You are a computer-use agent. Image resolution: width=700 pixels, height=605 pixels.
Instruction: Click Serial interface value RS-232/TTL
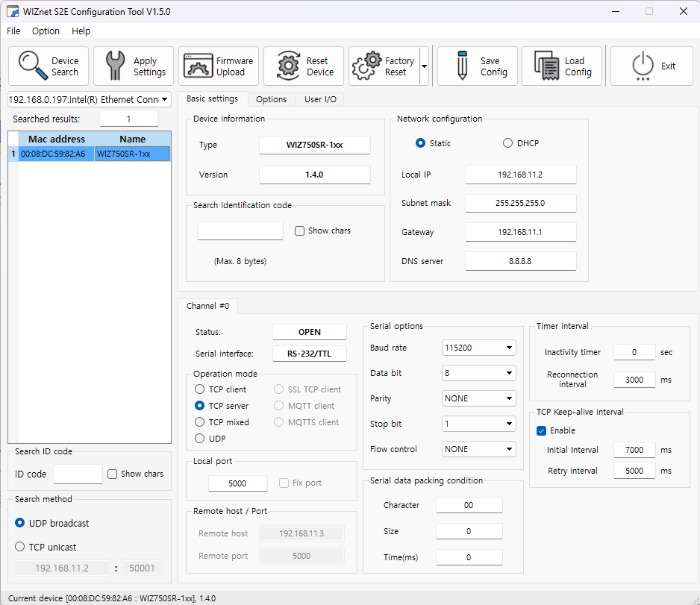point(310,354)
